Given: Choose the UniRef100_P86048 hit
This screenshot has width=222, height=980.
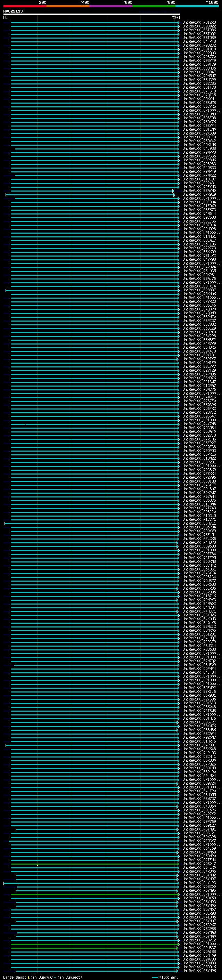Looking at the screenshot, I should coord(199,707).
